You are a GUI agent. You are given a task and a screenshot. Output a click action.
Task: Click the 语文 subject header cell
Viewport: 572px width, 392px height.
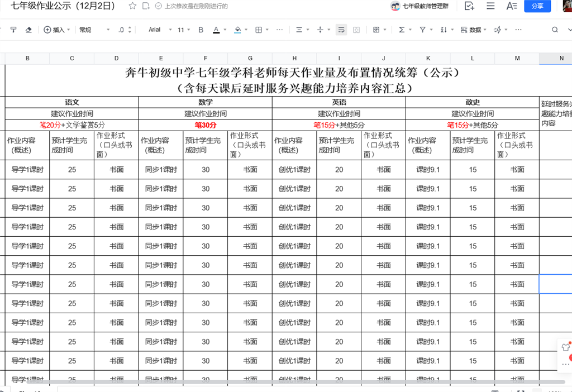coord(72,102)
